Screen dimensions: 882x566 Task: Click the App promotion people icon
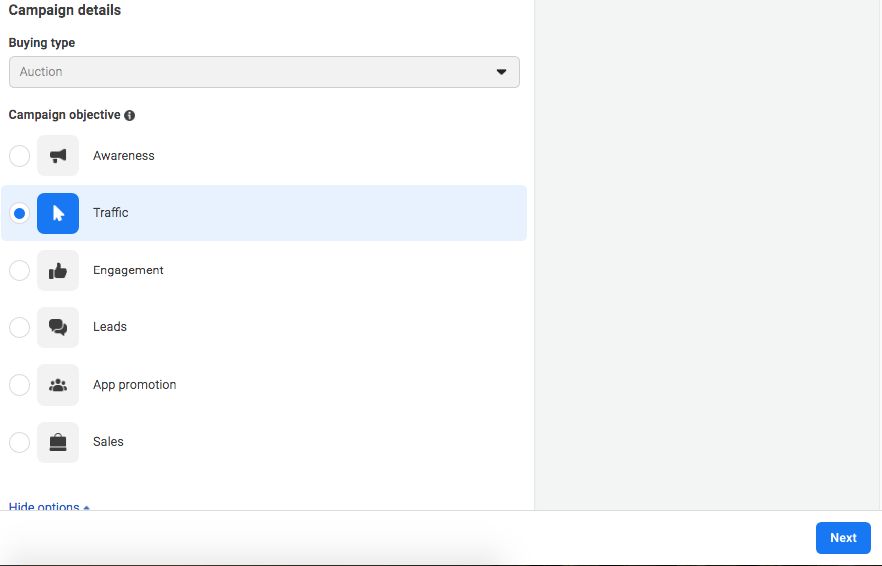tap(58, 385)
